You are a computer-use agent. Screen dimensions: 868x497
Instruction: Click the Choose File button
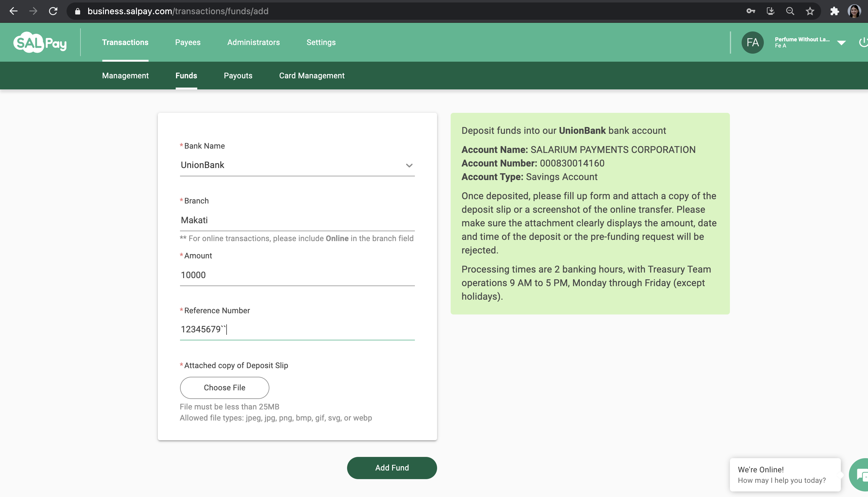pyautogui.click(x=224, y=388)
